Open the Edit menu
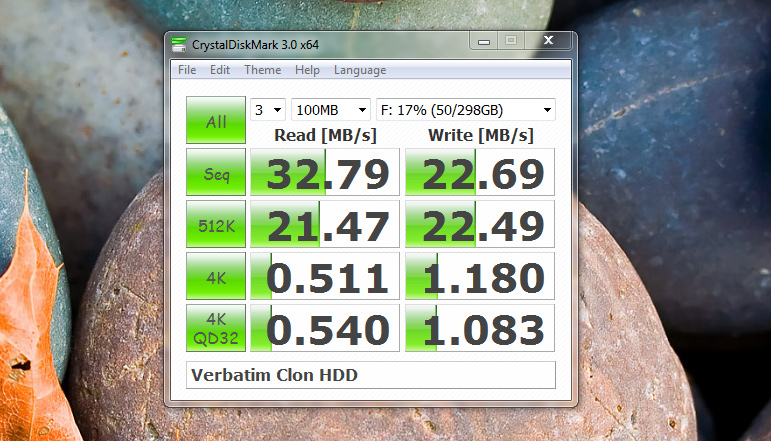771x441 pixels. pos(220,70)
